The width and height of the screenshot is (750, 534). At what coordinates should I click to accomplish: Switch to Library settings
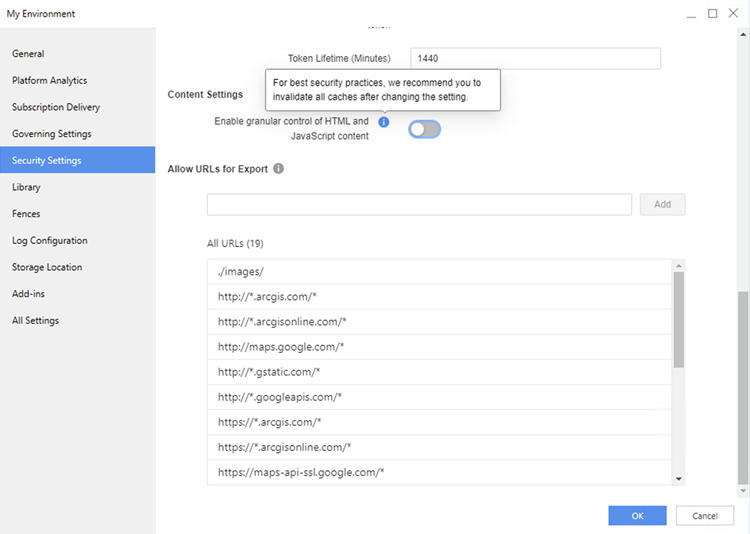[x=26, y=187]
